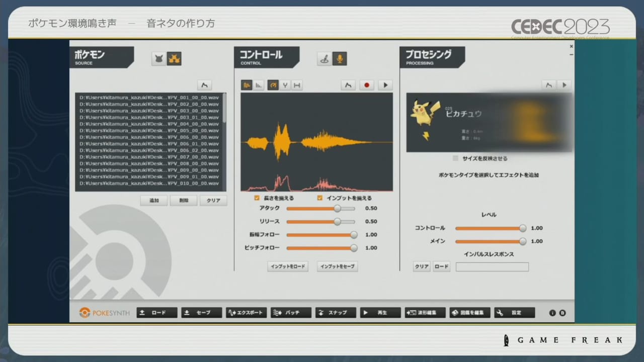Play the control input waveform
The image size is (644, 362).
(x=385, y=85)
